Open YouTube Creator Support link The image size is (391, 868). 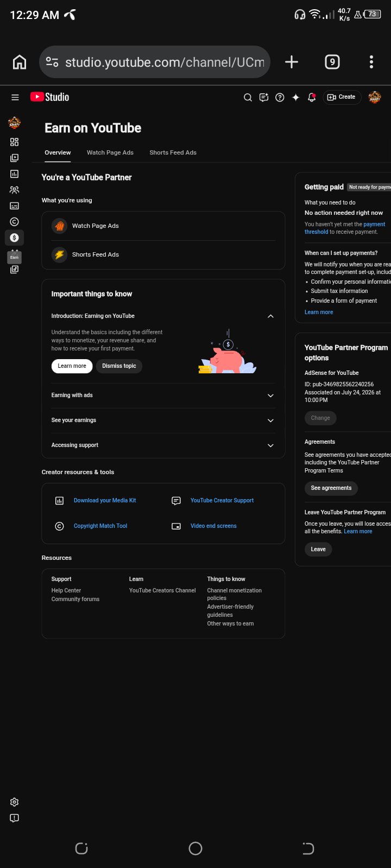coord(222,500)
